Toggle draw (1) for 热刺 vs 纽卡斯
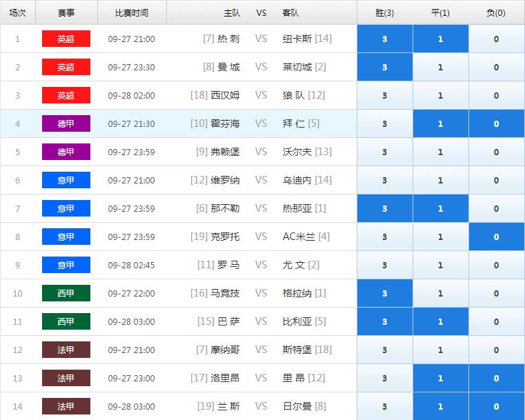This screenshot has width=525, height=420. tap(441, 39)
